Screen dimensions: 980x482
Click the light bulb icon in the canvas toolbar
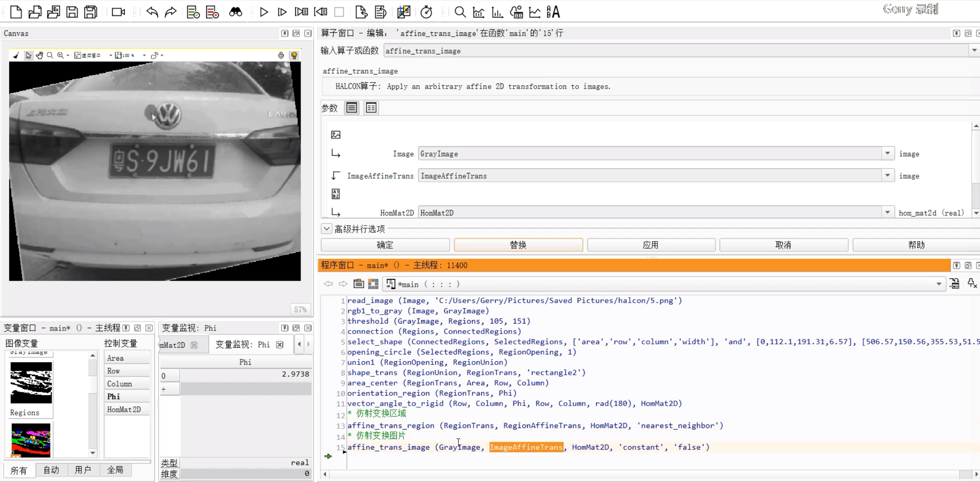point(294,56)
